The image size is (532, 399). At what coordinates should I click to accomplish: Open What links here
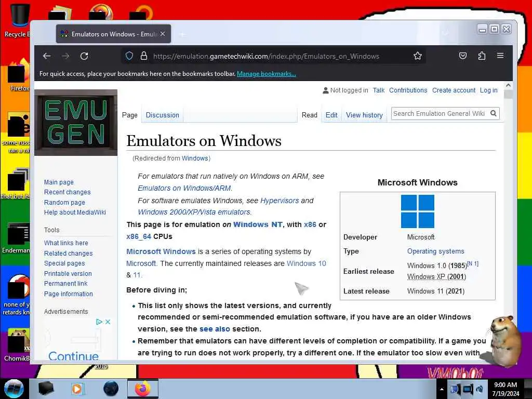click(x=66, y=243)
